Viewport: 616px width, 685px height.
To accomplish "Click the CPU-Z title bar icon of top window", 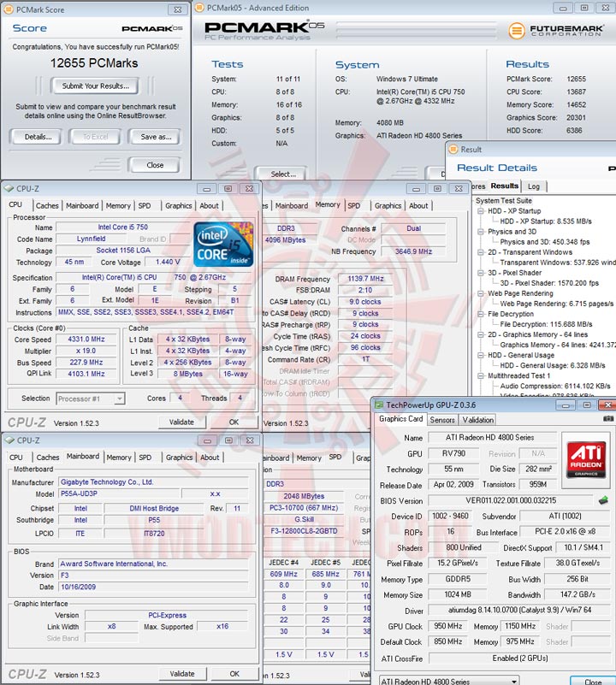I will 9,189.
